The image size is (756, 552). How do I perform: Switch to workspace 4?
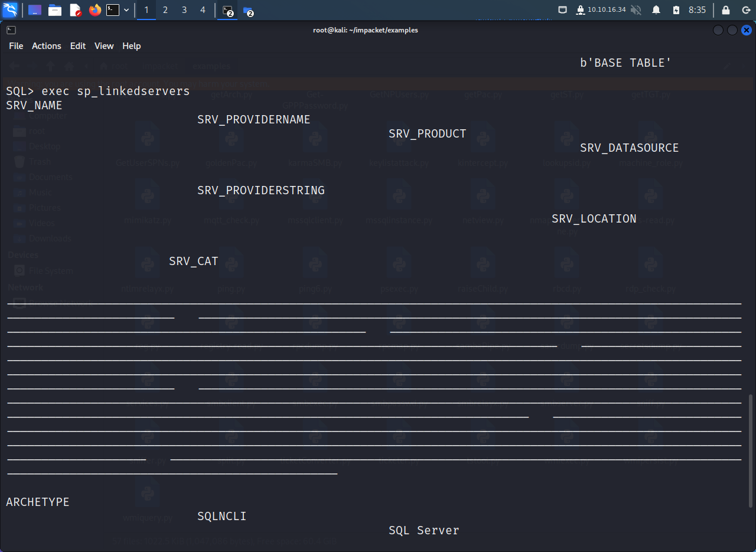(203, 10)
